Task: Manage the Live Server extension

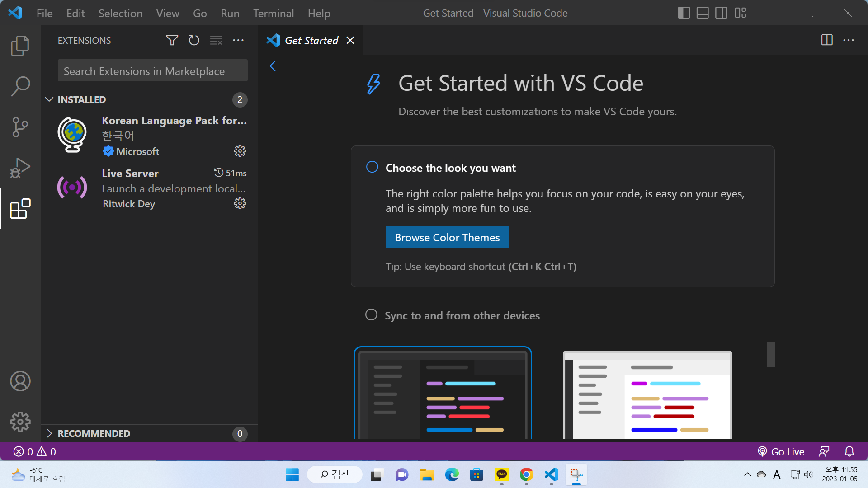Action: (x=240, y=203)
